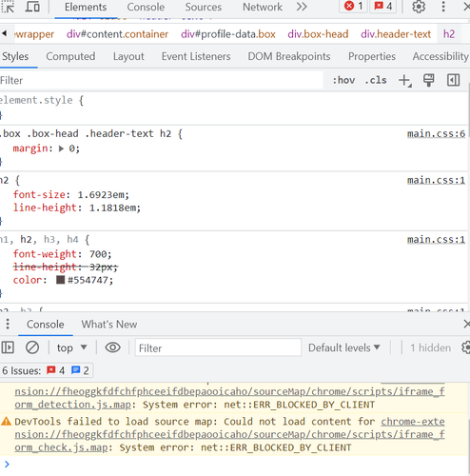Open the top JavaScript context dropdown
This screenshot has height=476, width=470.
pos(71,347)
